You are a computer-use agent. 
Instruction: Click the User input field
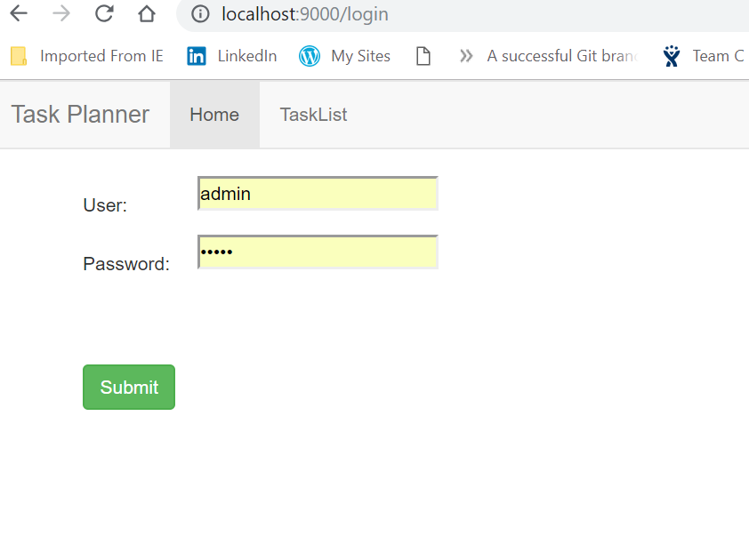(318, 194)
